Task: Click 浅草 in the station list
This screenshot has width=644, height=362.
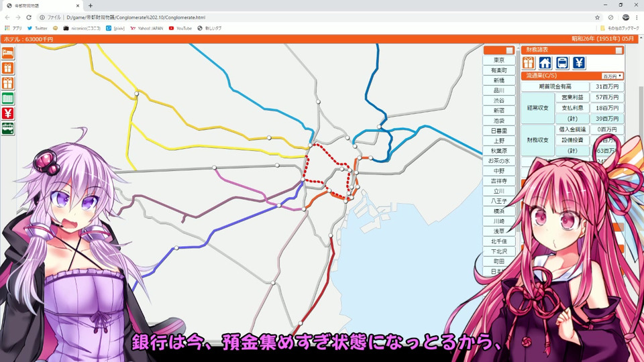Action: click(499, 231)
